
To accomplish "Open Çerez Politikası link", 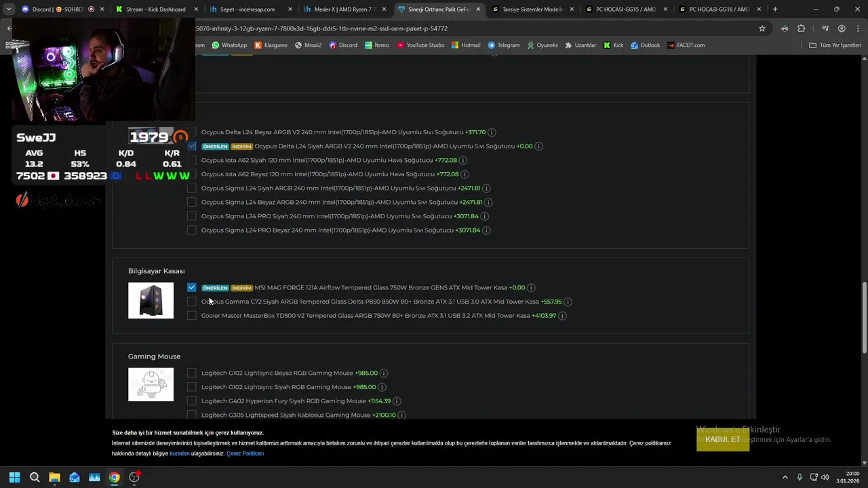I will coord(245,453).
